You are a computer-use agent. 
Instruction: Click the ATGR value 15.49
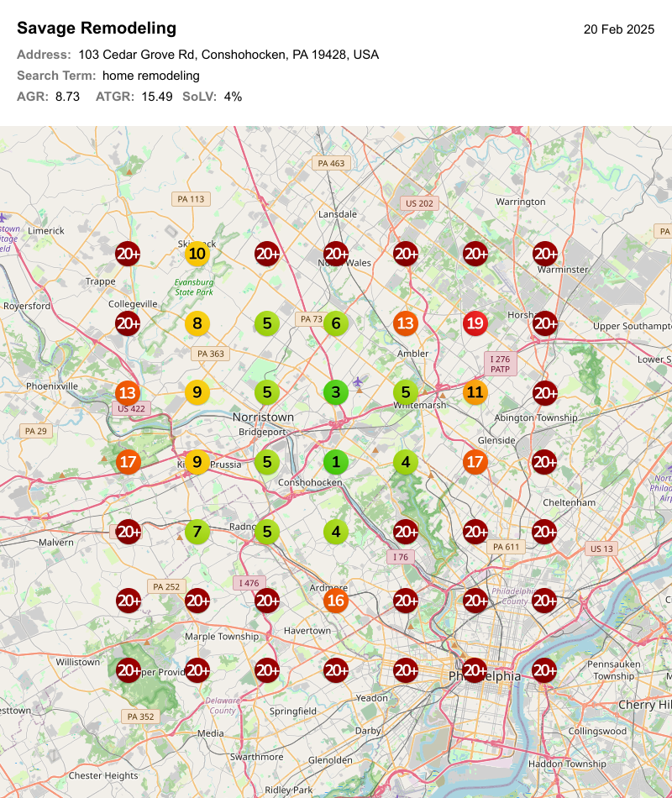pos(157,97)
